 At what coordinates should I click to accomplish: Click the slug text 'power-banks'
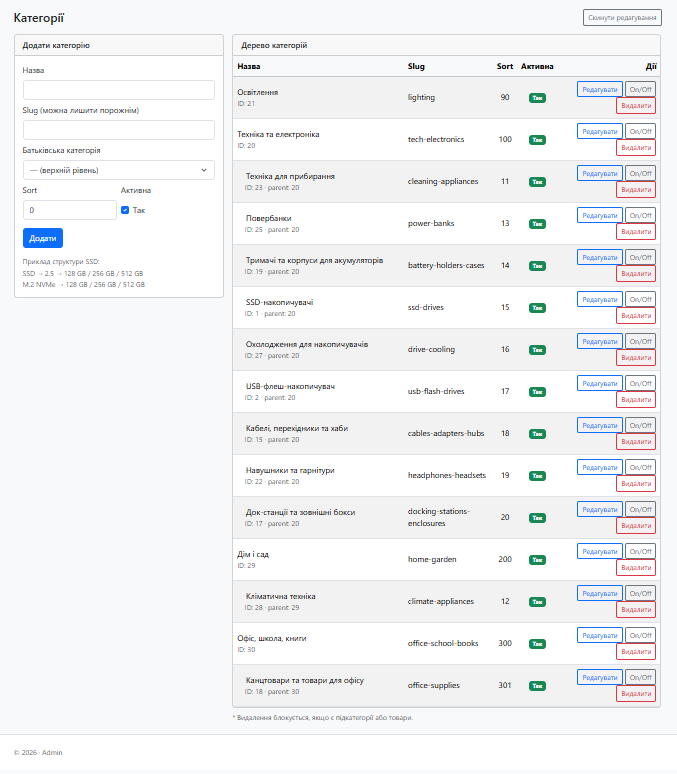[431, 223]
